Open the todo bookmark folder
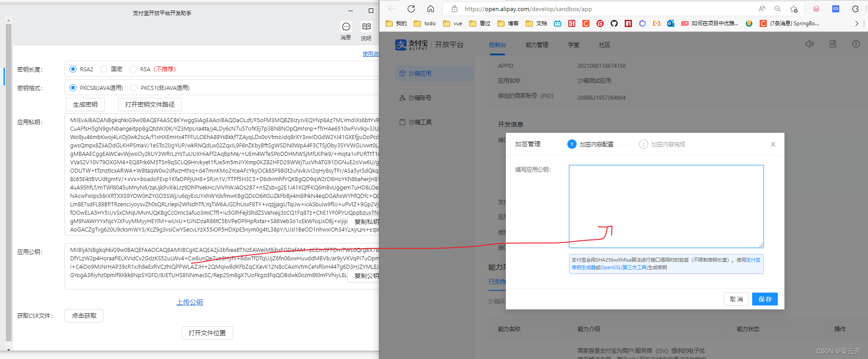Image resolution: width=868 pixels, height=359 pixels. coord(424,23)
